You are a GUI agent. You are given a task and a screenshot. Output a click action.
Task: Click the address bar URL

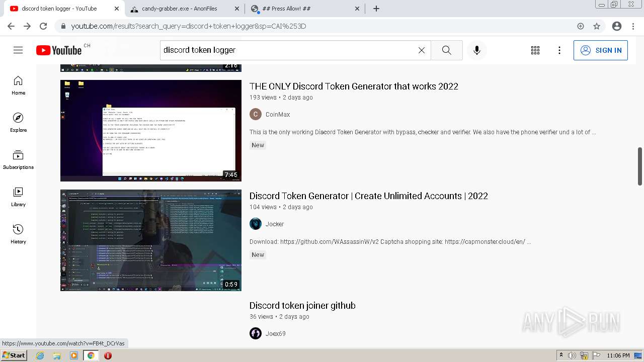(x=189, y=26)
